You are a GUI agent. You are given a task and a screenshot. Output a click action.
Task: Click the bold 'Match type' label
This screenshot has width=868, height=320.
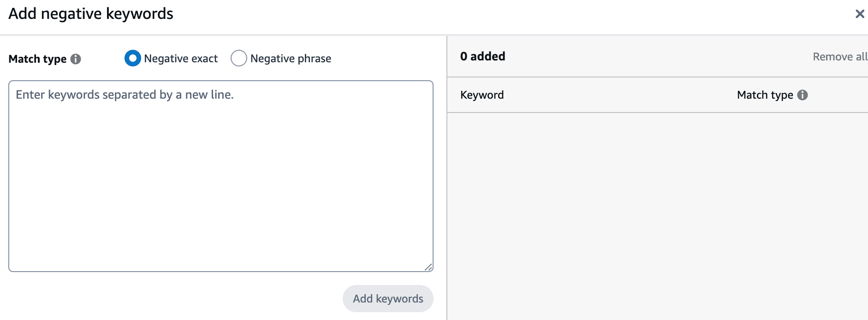(38, 59)
